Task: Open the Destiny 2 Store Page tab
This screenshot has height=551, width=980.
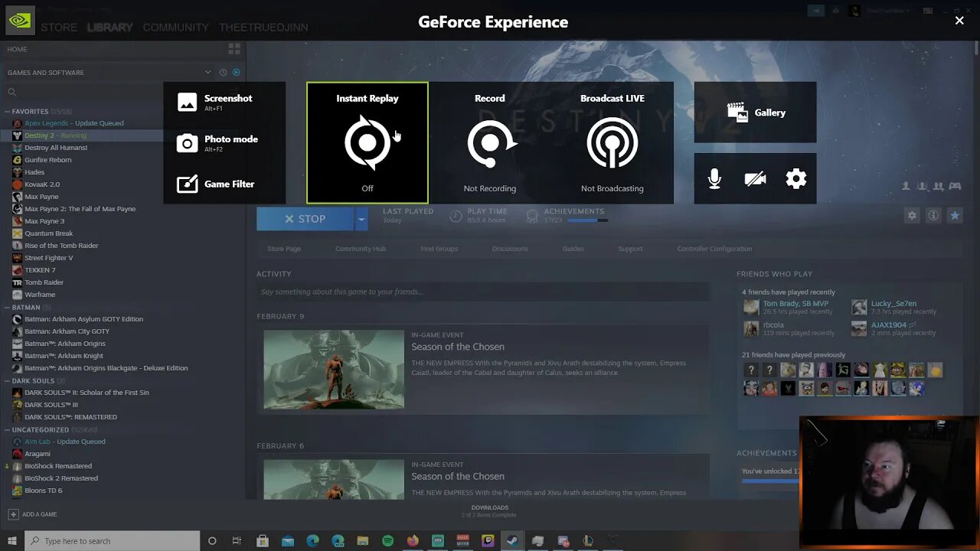Action: pyautogui.click(x=284, y=249)
